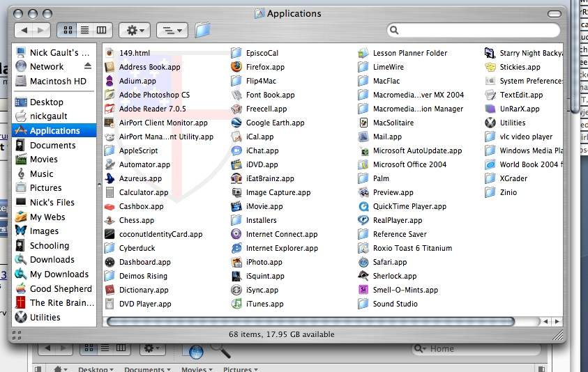Click the Internet Explorer.app icon
The image size is (588, 372).
coord(236,248)
